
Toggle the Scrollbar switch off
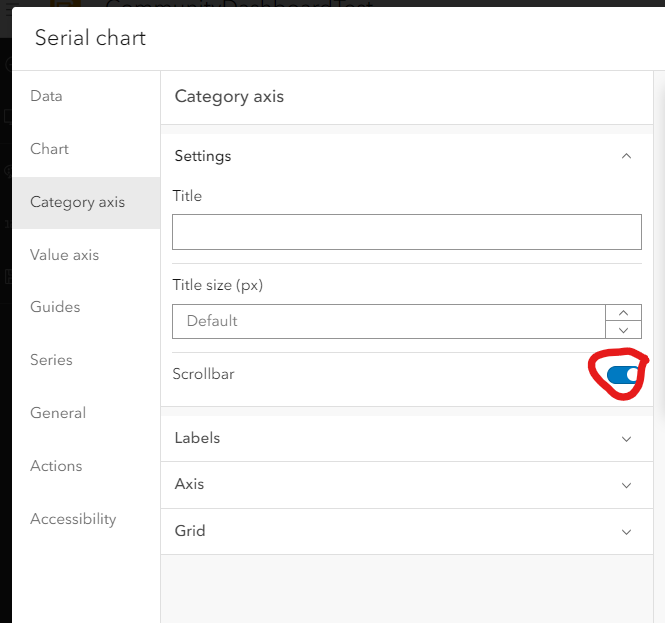click(x=622, y=375)
